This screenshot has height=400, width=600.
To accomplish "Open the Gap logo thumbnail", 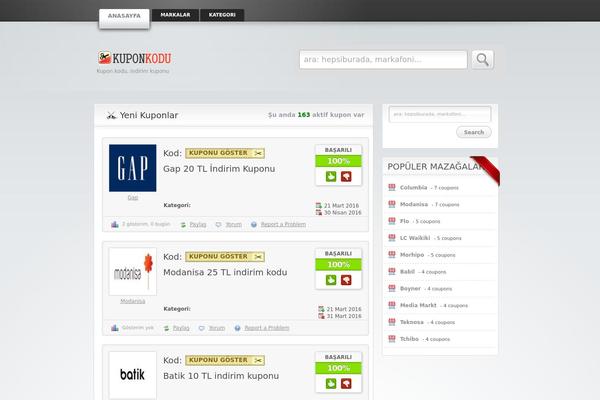I will [x=132, y=168].
